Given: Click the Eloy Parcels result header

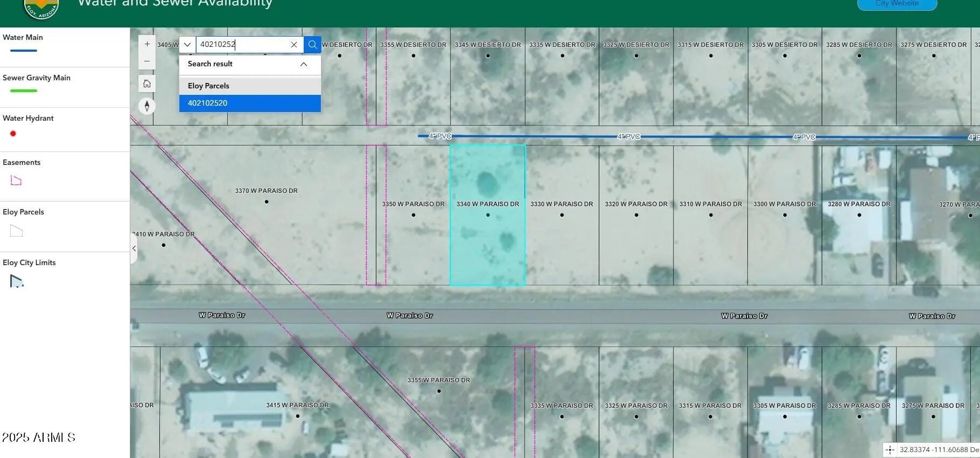Looking at the screenshot, I should click(250, 86).
